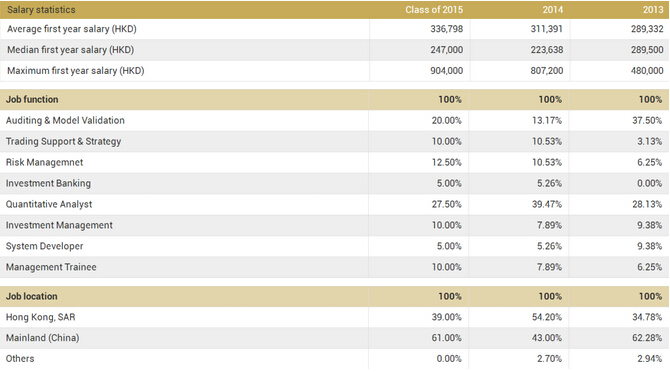Click the 2013 column header
Screen dimensions: 670x372
coord(653,9)
